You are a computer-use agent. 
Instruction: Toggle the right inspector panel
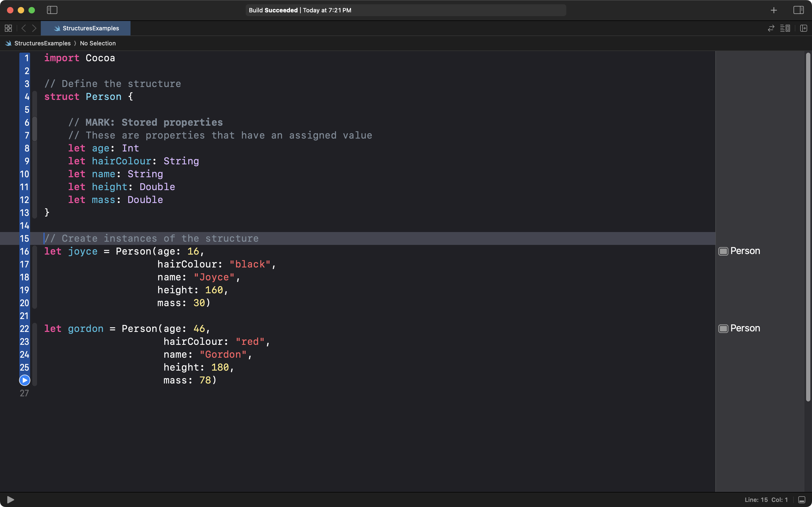click(x=798, y=10)
